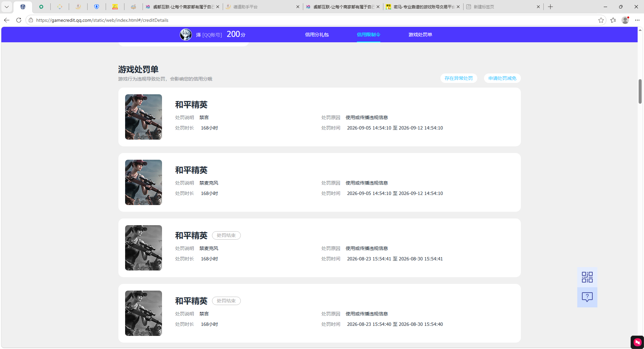Click the 200分 credit score
Viewport: 644px width, 349px height.
coord(236,34)
